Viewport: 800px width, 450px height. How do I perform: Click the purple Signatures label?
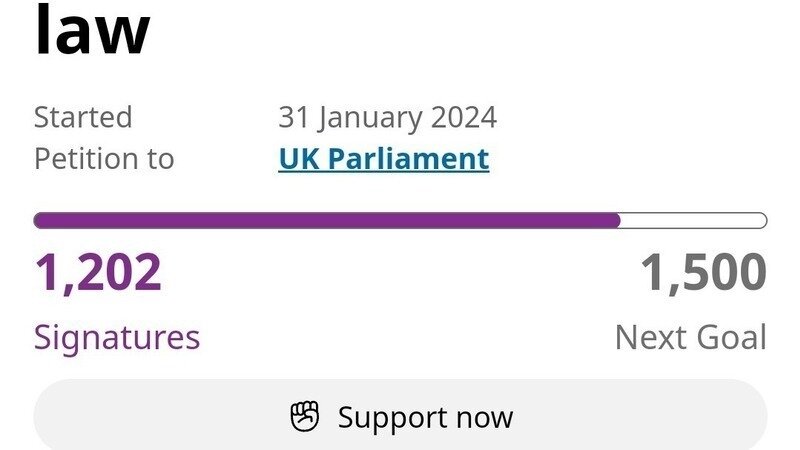tap(117, 337)
